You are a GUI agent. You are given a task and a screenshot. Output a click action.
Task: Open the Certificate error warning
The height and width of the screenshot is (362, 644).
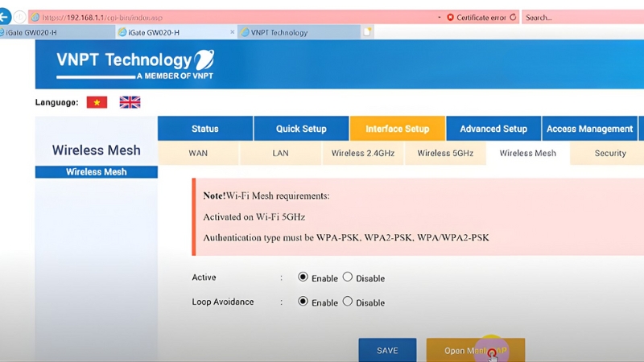477,18
